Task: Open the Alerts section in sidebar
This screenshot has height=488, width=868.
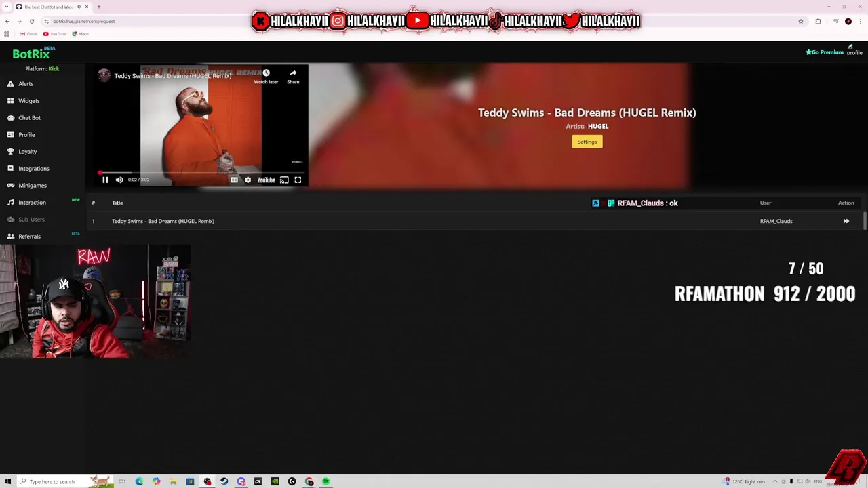Action: tap(26, 84)
